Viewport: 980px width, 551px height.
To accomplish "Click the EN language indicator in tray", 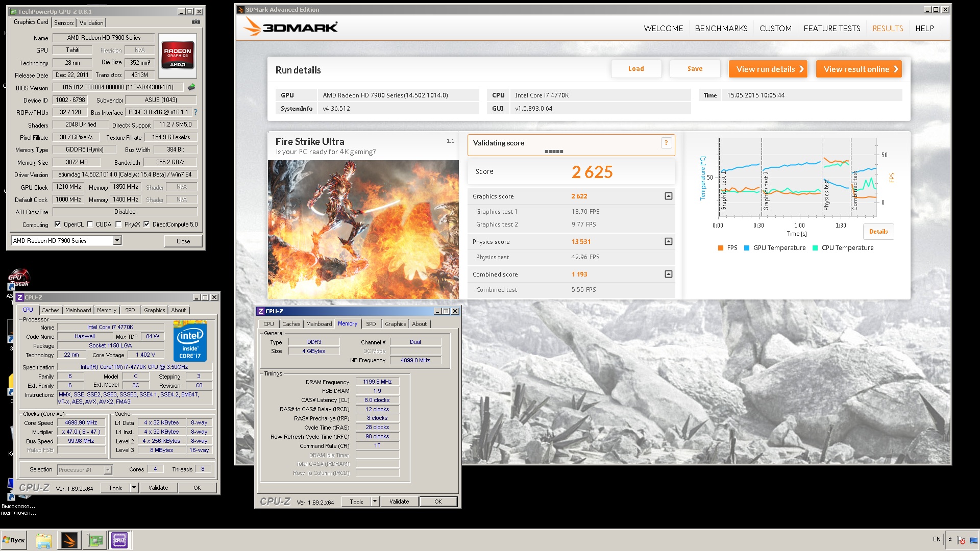I will (937, 539).
